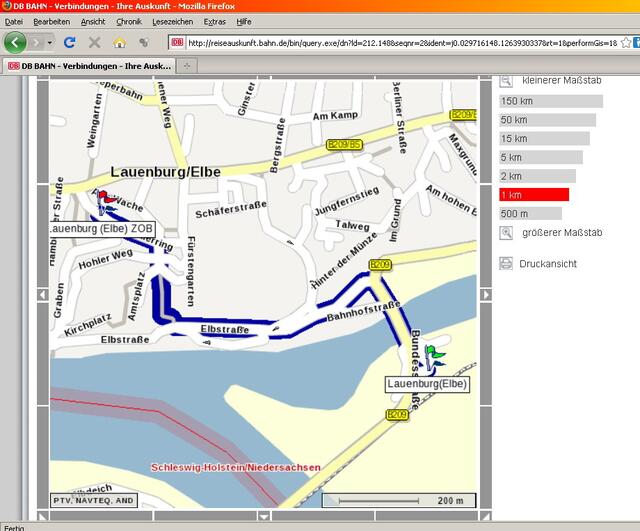Screen dimensions: 640x531
Task: Click the forward navigation arrow
Action: coord(36,42)
